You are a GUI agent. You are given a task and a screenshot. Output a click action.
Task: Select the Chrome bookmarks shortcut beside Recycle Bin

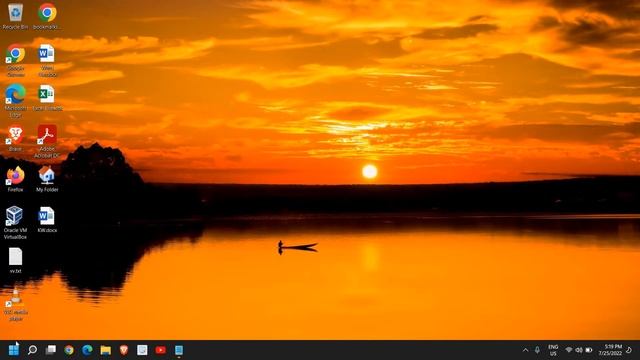coord(47,16)
